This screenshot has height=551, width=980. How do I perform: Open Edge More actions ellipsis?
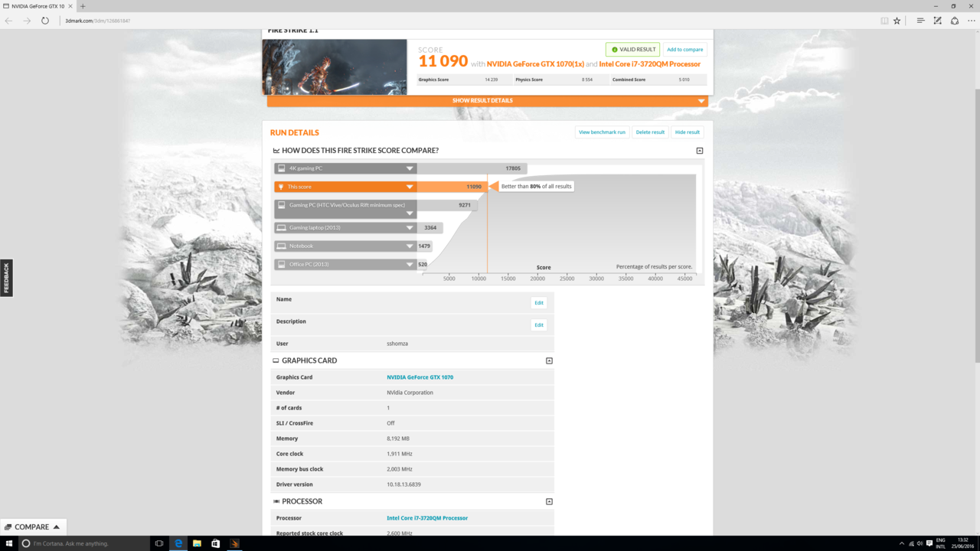coord(972,21)
